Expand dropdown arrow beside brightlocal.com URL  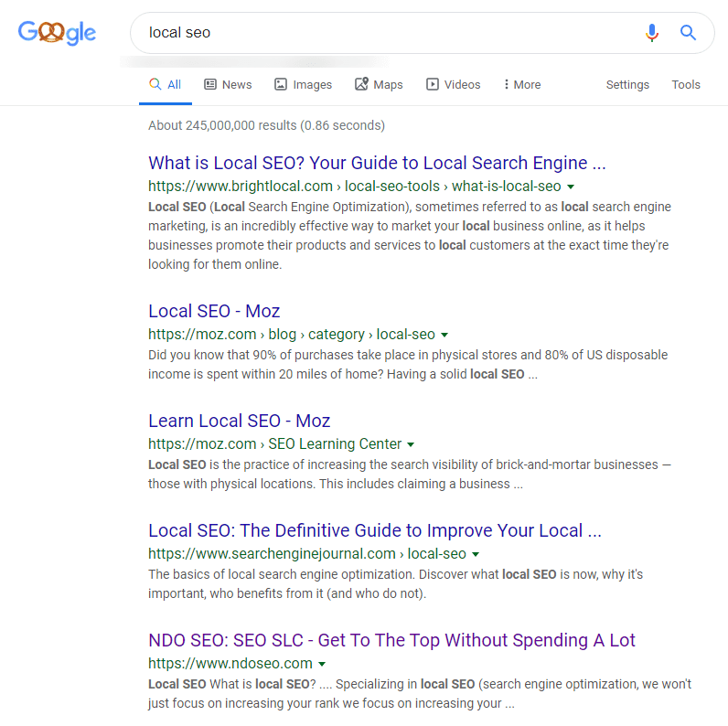[571, 187]
